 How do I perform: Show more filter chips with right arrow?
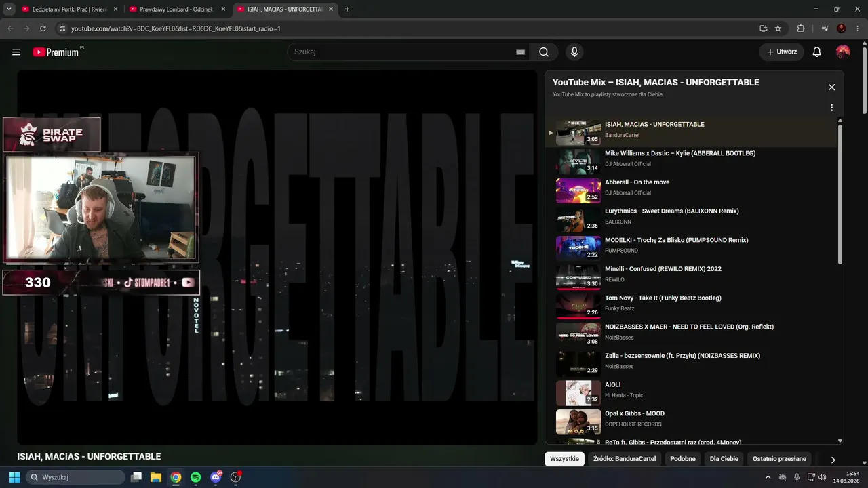click(833, 460)
